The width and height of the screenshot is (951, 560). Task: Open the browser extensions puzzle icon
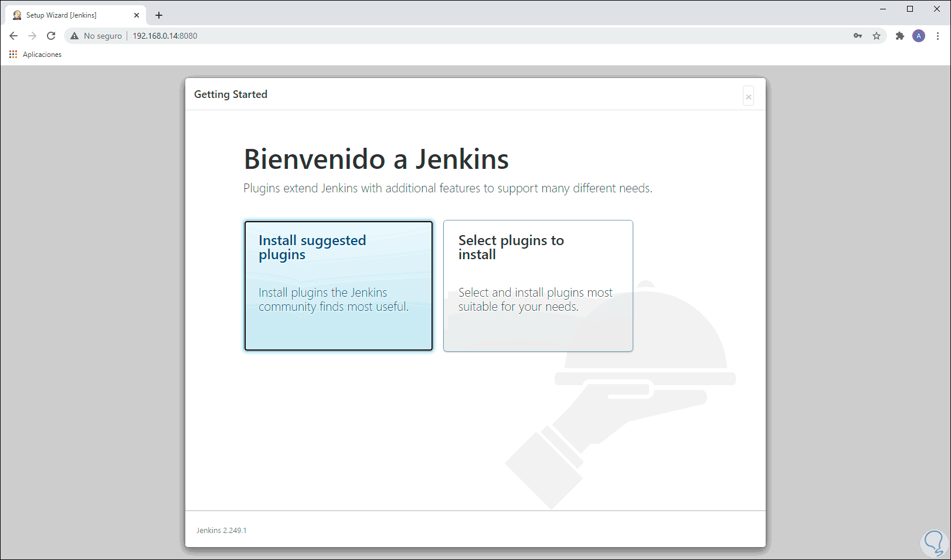tap(900, 36)
